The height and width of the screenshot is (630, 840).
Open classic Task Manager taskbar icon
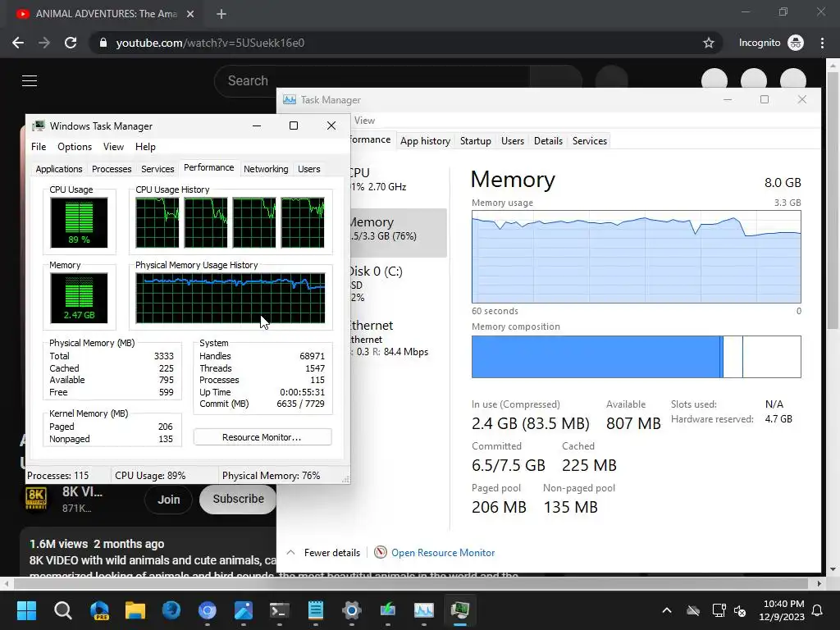pos(459,609)
